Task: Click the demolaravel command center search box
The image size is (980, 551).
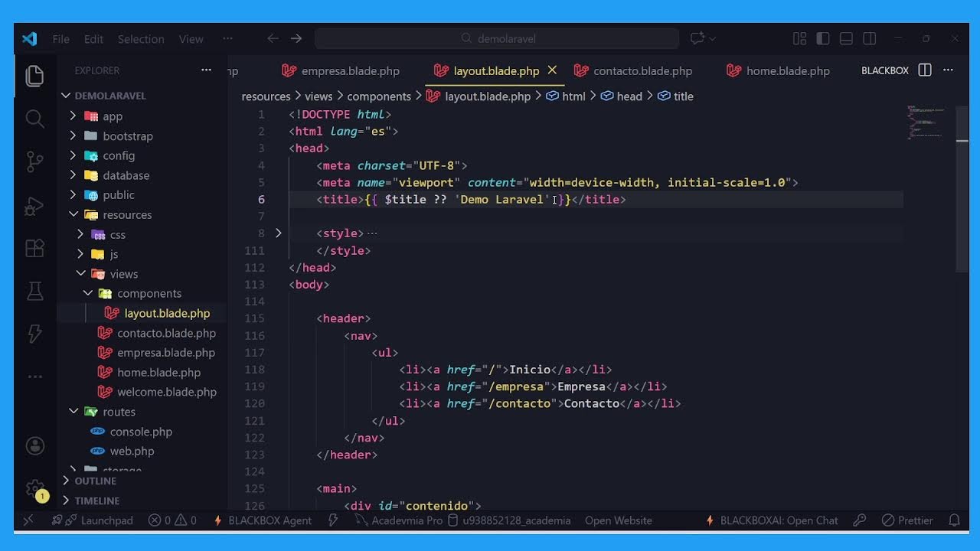Action: click(497, 38)
